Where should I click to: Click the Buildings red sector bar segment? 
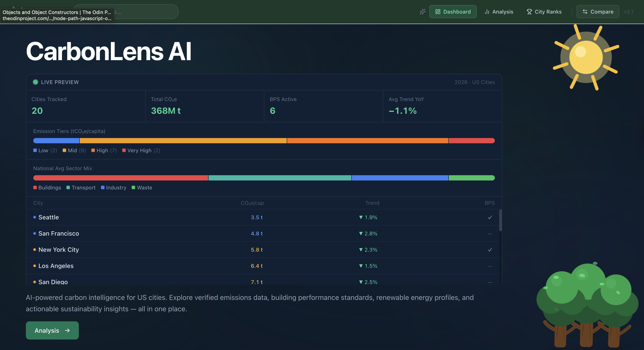[x=120, y=178]
